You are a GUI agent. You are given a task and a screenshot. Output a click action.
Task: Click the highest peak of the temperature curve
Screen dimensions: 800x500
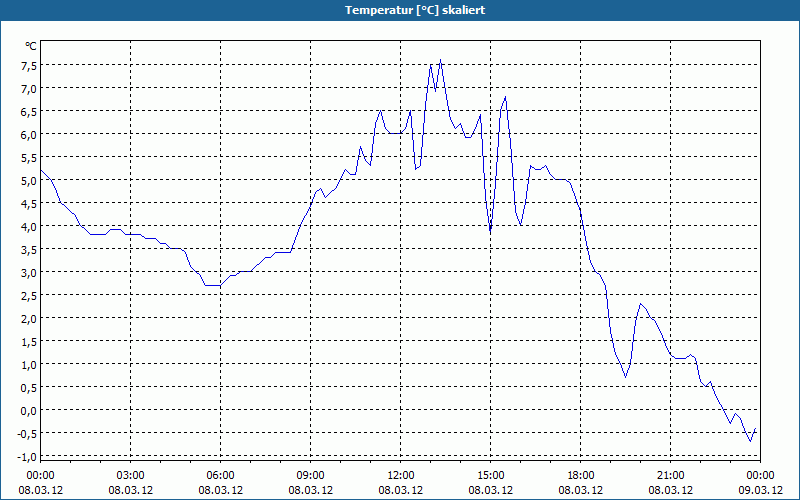(x=440, y=60)
